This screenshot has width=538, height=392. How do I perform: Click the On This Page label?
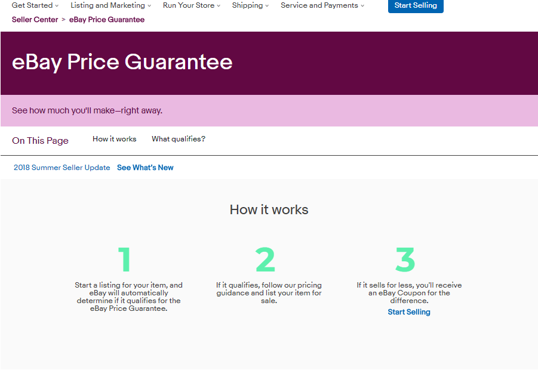tap(40, 141)
